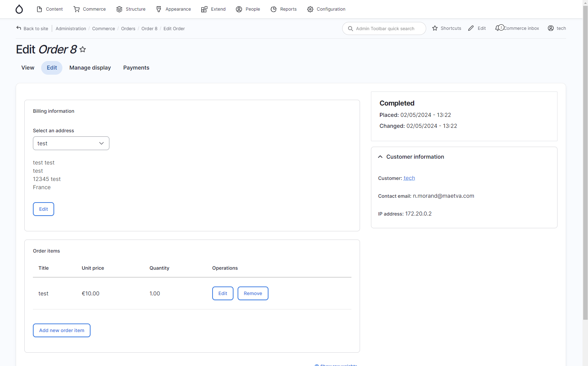588x366 pixels.
Task: Remove the test order item
Action: point(253,293)
